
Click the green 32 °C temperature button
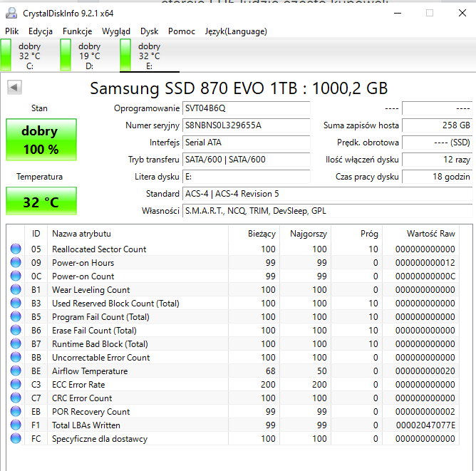pyautogui.click(x=41, y=201)
